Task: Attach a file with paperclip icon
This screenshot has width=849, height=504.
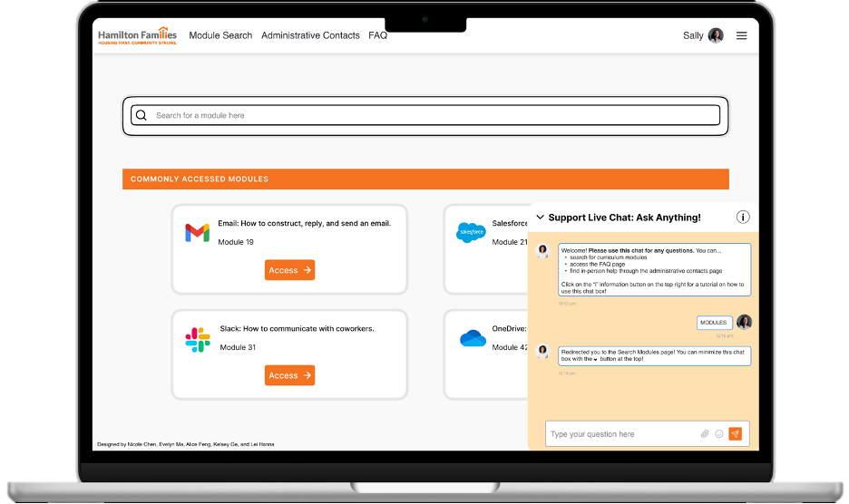Action: click(x=705, y=433)
